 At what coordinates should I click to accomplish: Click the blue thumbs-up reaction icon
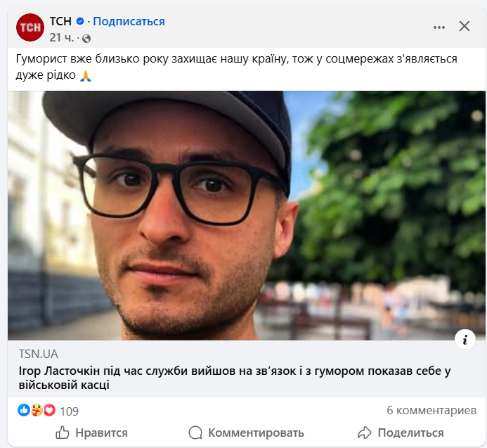(x=24, y=410)
